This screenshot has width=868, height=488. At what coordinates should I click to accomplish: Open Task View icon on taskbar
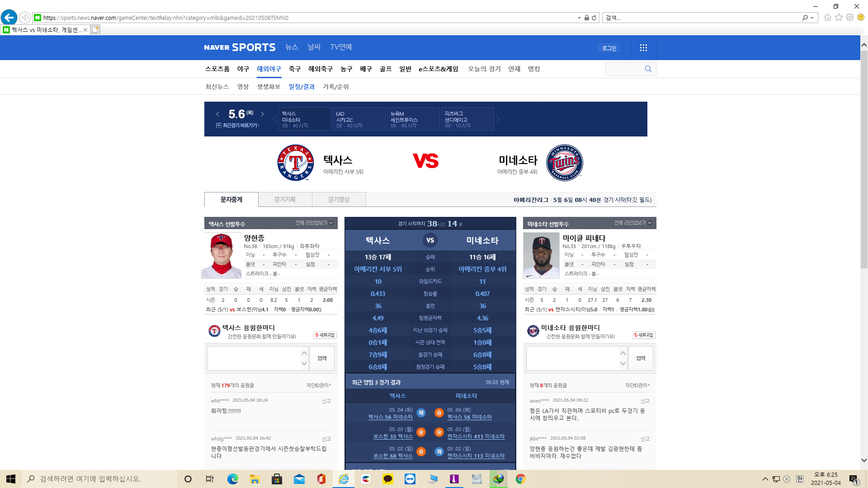[210, 479]
